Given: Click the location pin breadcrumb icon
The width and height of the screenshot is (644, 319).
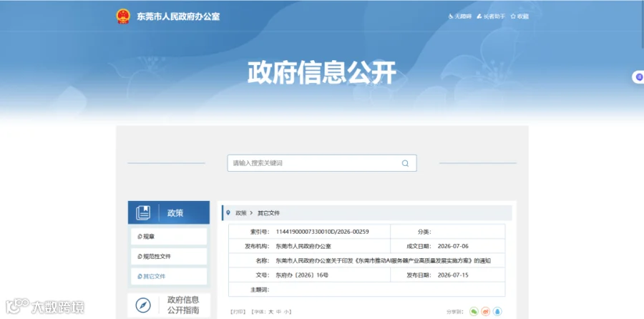Looking at the screenshot, I should click(x=228, y=212).
